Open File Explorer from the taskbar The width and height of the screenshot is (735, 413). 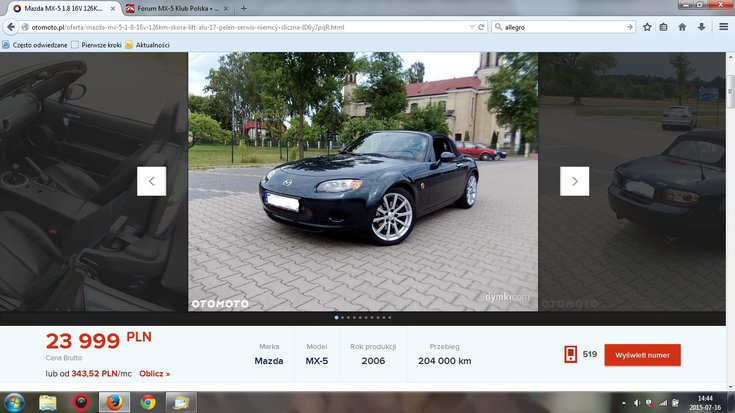pos(48,403)
